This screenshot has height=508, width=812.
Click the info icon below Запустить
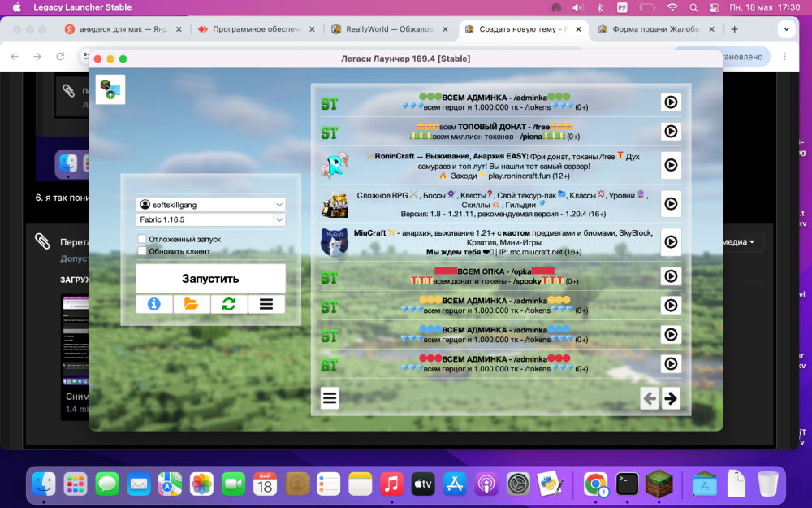click(153, 304)
